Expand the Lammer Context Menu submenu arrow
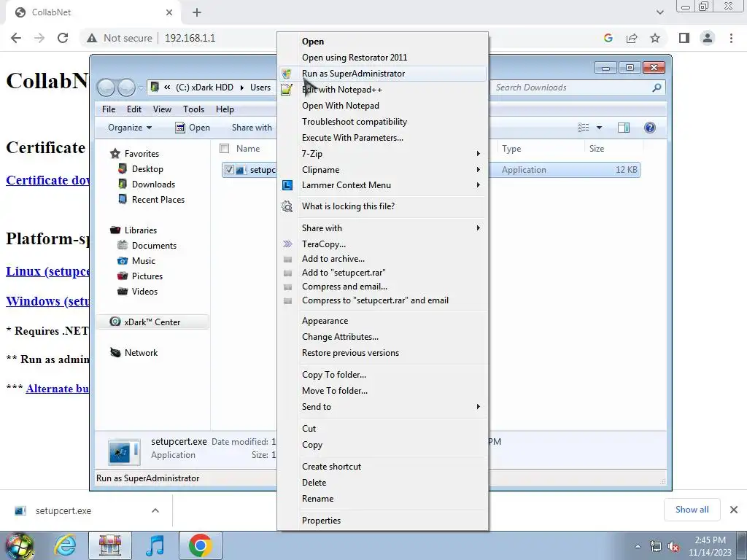 [478, 185]
